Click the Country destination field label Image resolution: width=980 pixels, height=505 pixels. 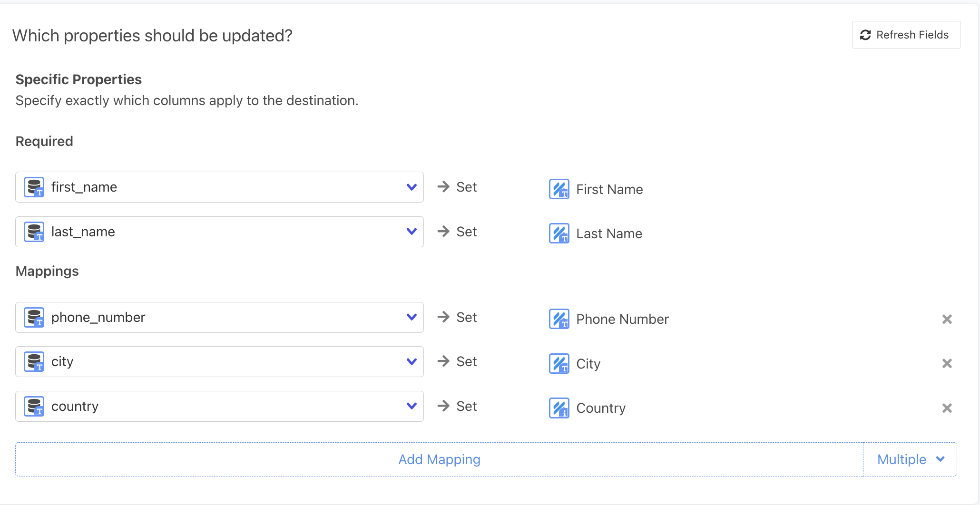tap(601, 408)
